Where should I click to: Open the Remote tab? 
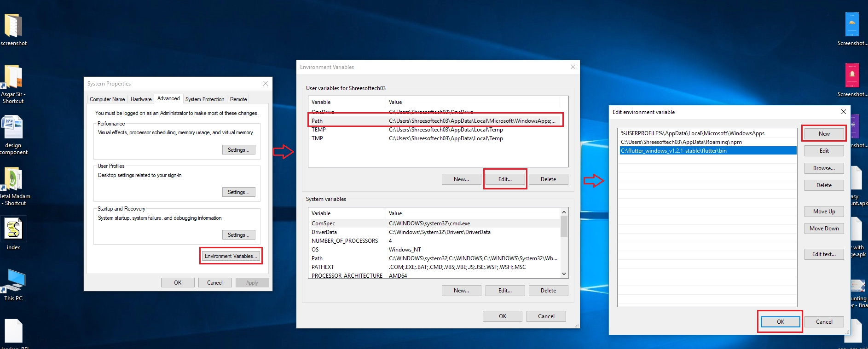pyautogui.click(x=238, y=99)
